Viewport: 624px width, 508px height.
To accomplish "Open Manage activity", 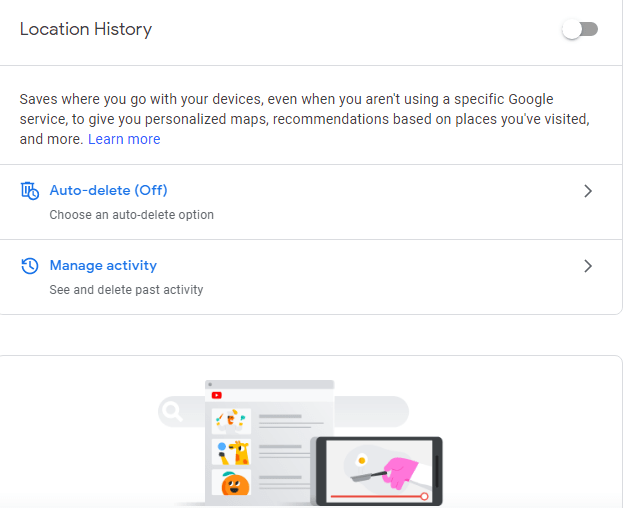I will (103, 265).
